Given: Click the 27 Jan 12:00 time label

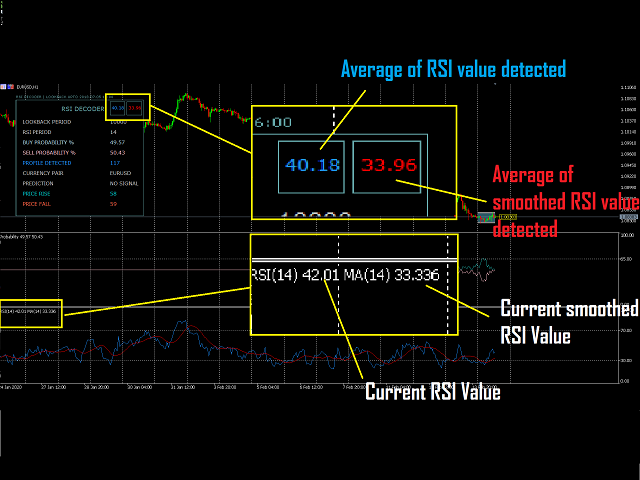Looking at the screenshot, I should [x=53, y=387].
